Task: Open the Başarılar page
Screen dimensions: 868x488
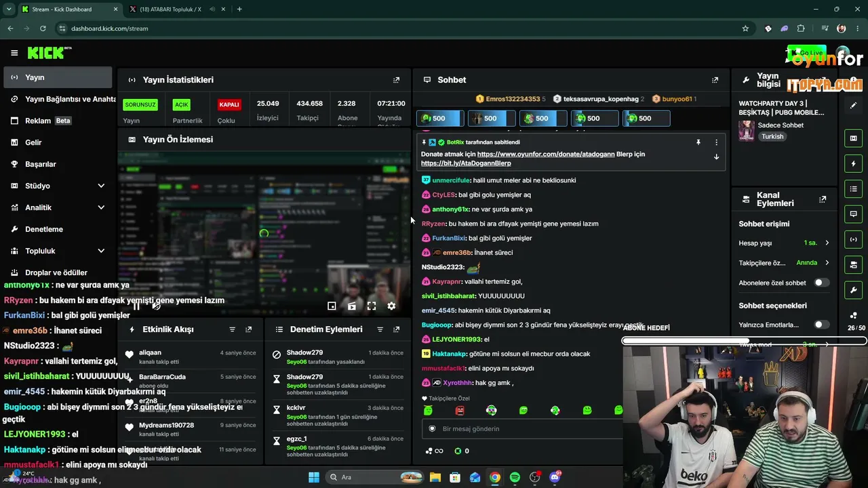Action: point(58,164)
